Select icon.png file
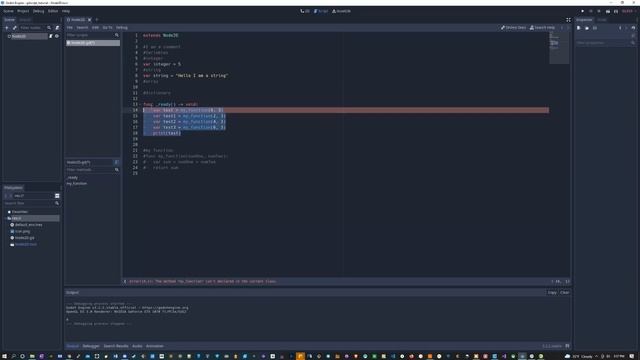Viewport: 640px width, 360px height. (x=22, y=231)
